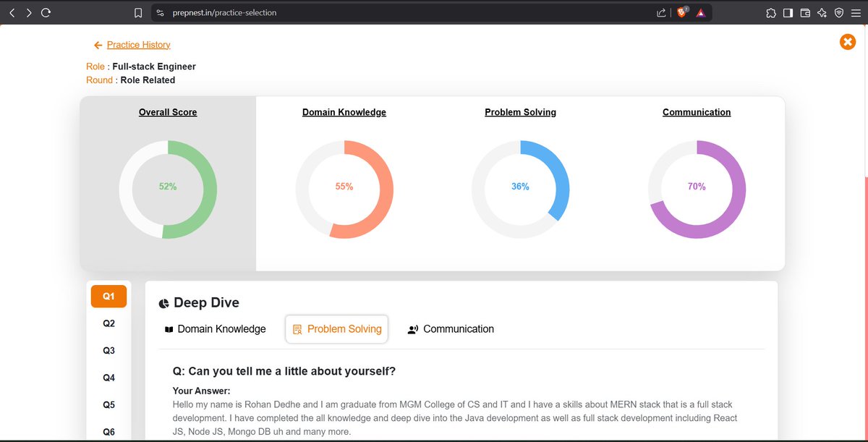
Task: Click the purple 70% donut chart
Action: pos(697,190)
